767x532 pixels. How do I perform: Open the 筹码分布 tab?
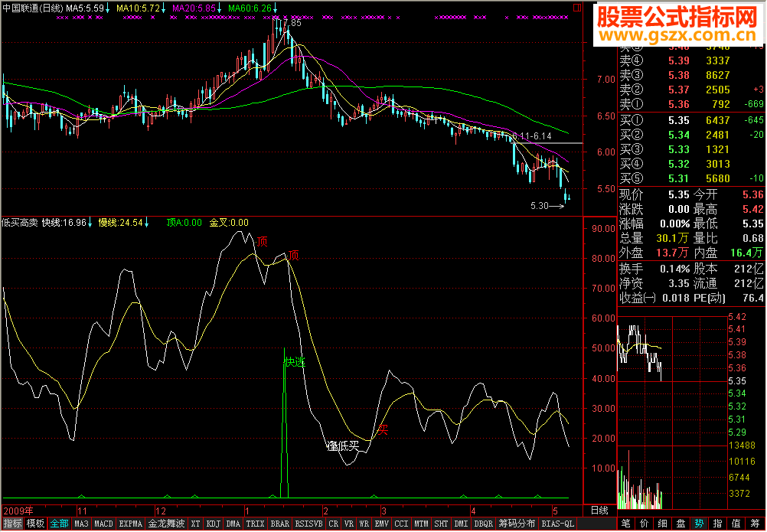(517, 524)
